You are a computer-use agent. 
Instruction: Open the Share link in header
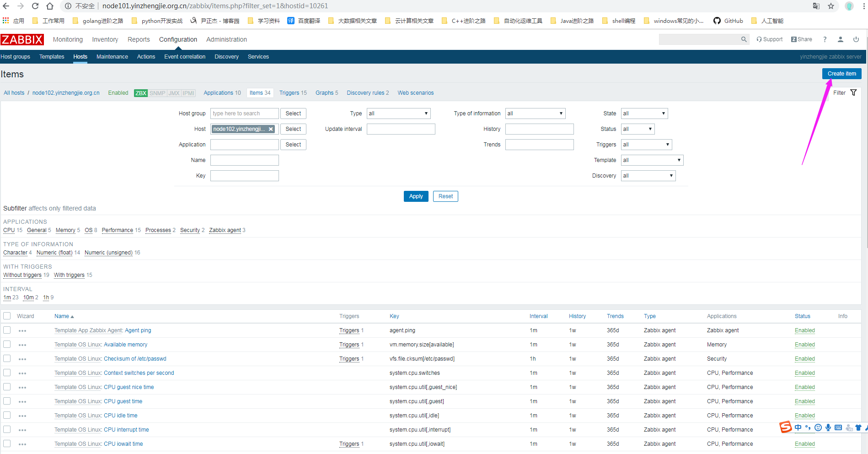pyautogui.click(x=802, y=39)
